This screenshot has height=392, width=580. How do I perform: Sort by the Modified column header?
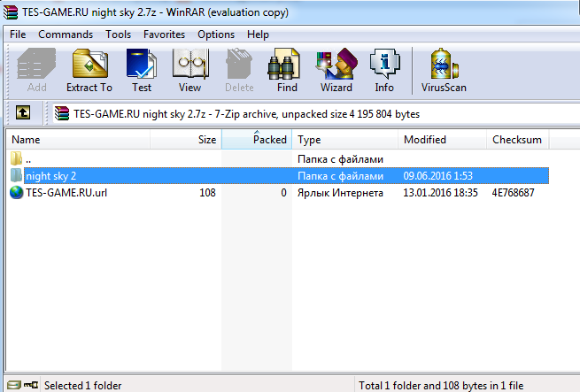click(443, 140)
